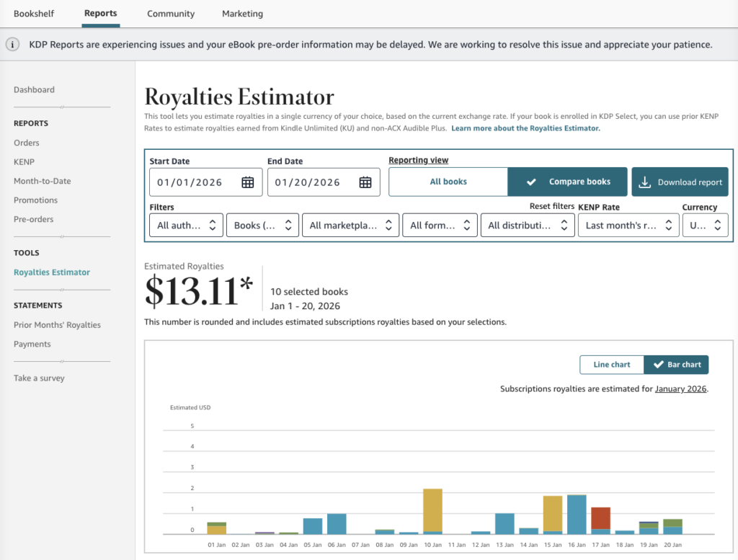Open the Currency selector dropdown
This screenshot has height=560, width=738.
pos(705,225)
